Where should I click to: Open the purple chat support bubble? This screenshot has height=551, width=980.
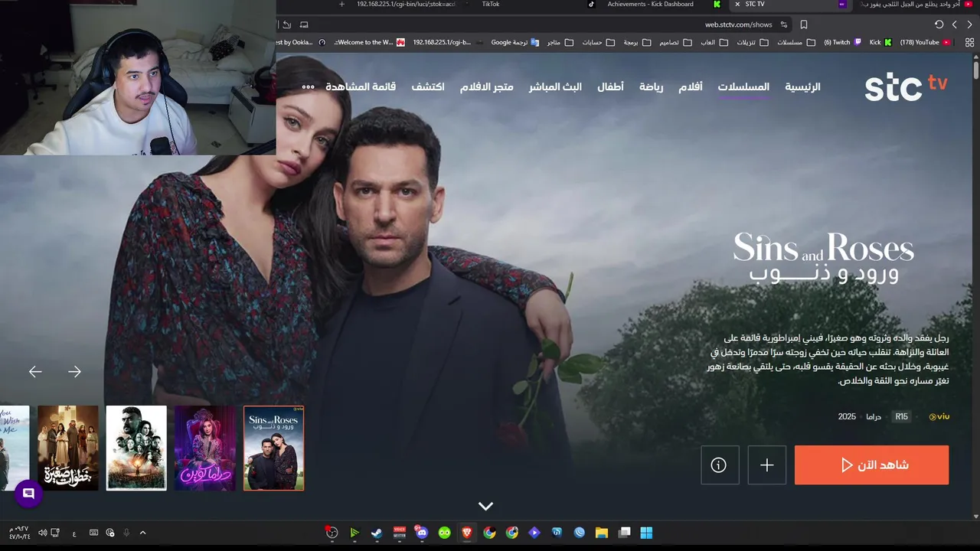pos(28,494)
